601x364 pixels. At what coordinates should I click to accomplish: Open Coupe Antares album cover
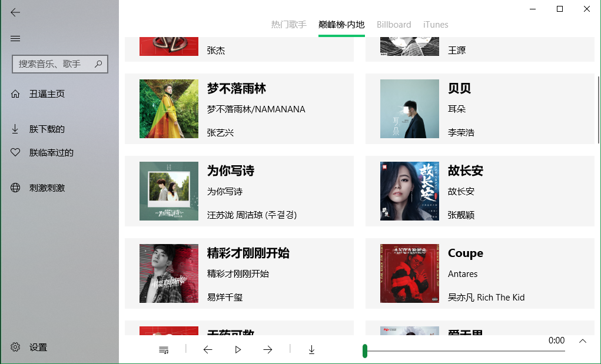(410, 273)
